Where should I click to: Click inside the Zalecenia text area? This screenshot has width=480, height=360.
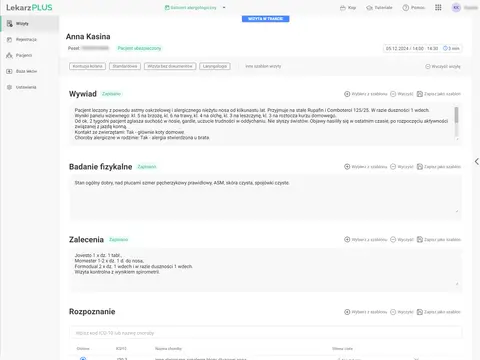[x=266, y=270]
